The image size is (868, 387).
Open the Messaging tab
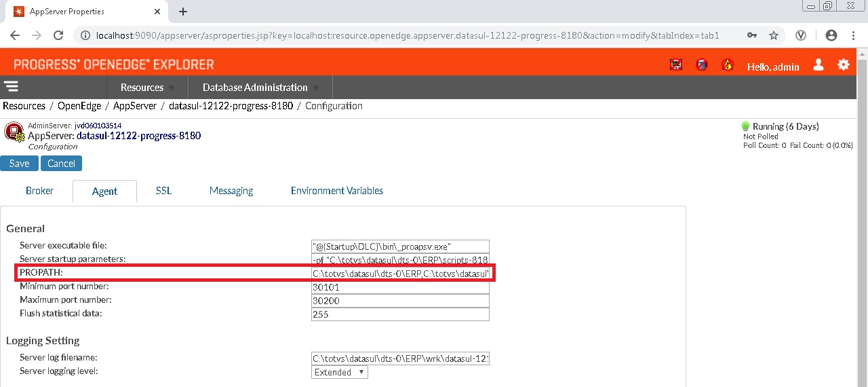point(231,191)
